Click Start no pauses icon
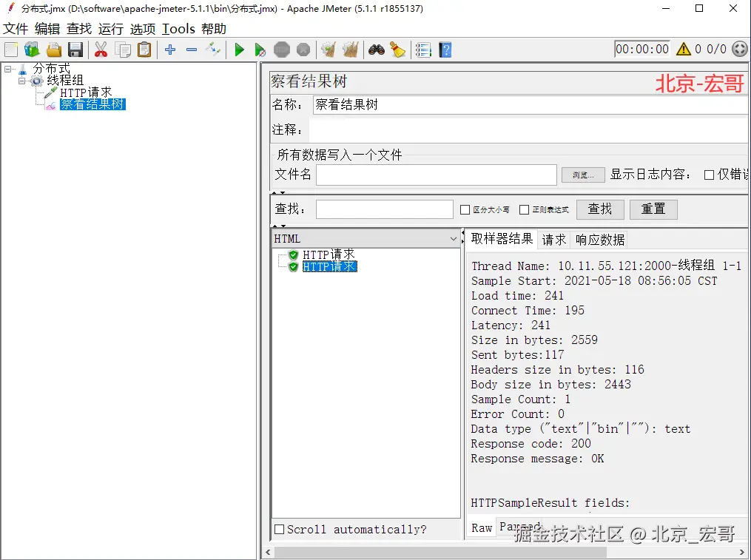The image size is (751, 560). [260, 50]
